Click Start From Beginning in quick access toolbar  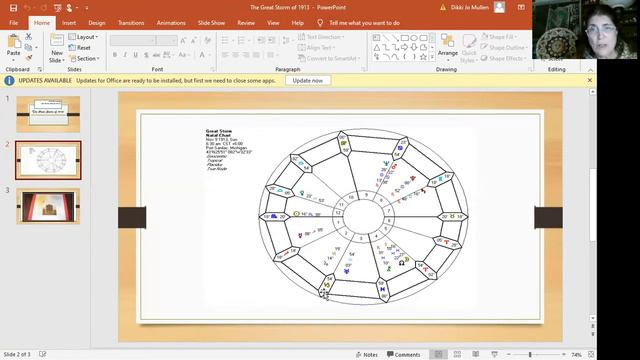pos(58,8)
